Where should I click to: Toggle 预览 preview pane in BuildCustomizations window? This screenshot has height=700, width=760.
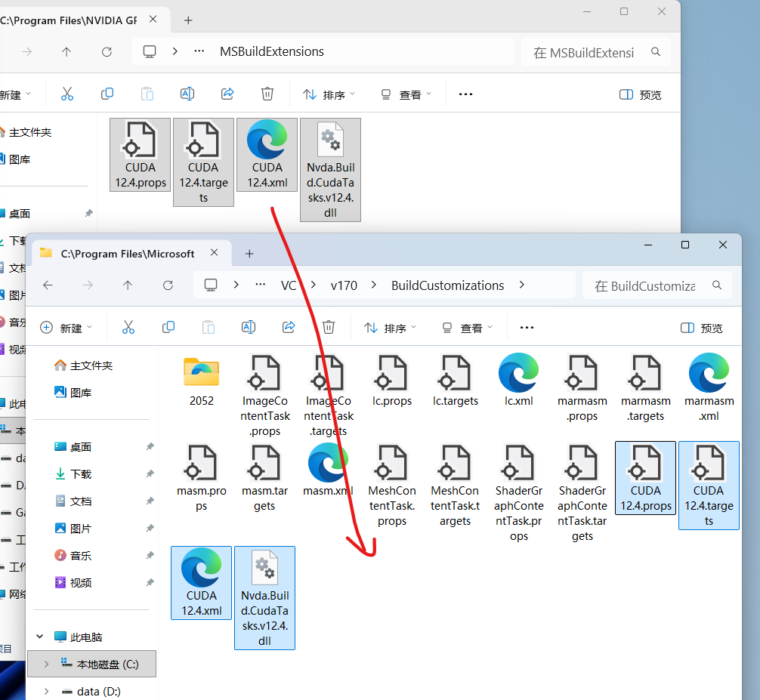click(701, 328)
